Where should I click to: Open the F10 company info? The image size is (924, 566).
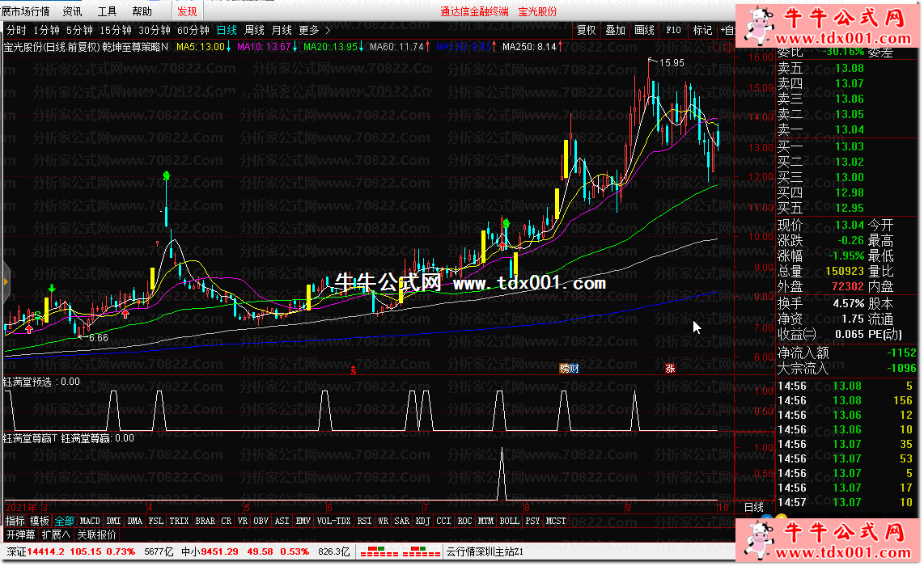tap(673, 30)
